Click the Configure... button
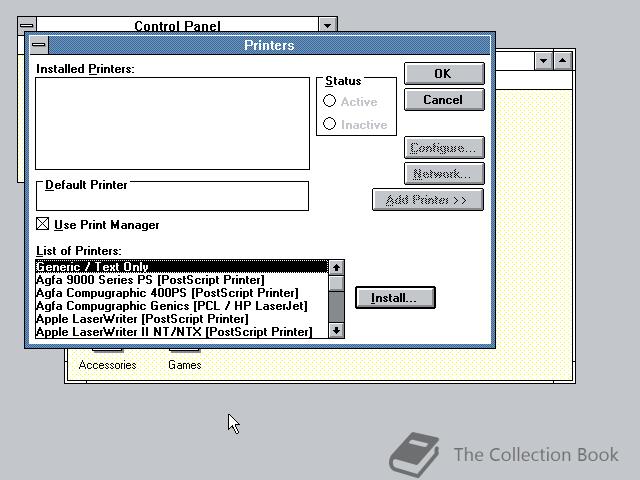This screenshot has height=480, width=640. pos(444,148)
